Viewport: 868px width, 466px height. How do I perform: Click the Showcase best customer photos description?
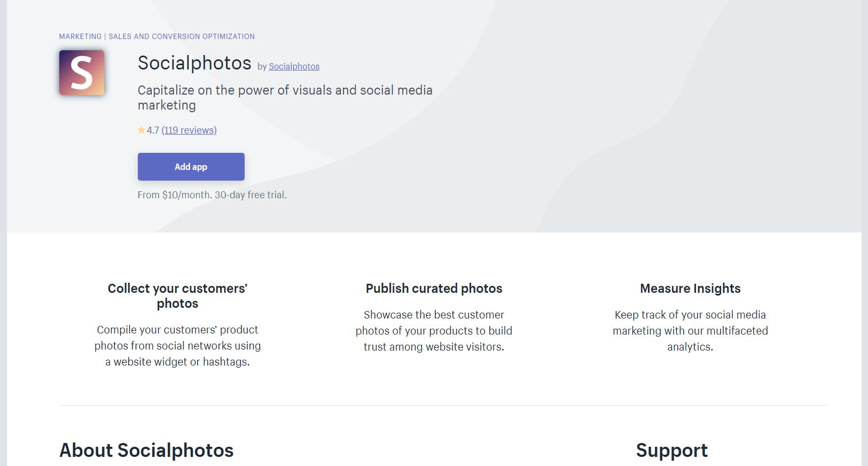click(434, 331)
